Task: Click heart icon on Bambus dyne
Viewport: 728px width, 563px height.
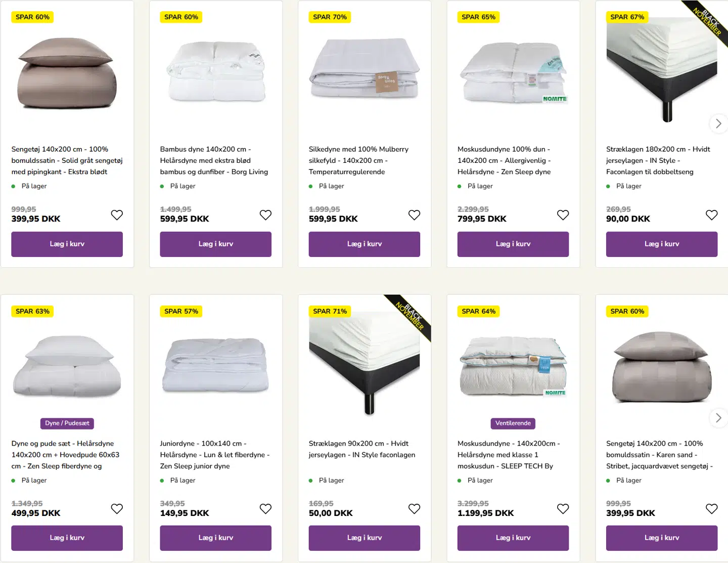Action: (x=265, y=215)
